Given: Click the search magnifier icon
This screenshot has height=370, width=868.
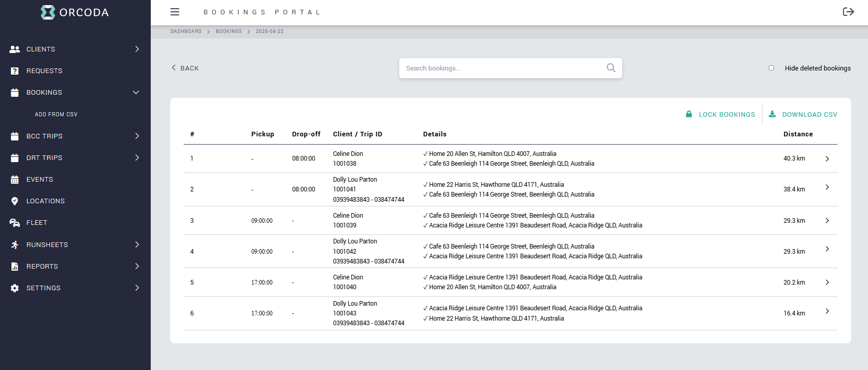Looking at the screenshot, I should pyautogui.click(x=611, y=68).
